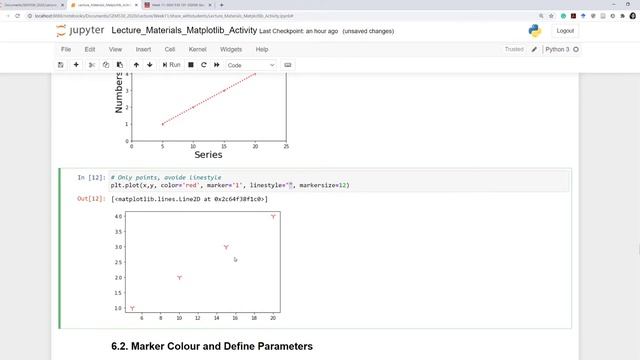
Task: Move the selected cell down
Action: pyautogui.click(x=150, y=65)
